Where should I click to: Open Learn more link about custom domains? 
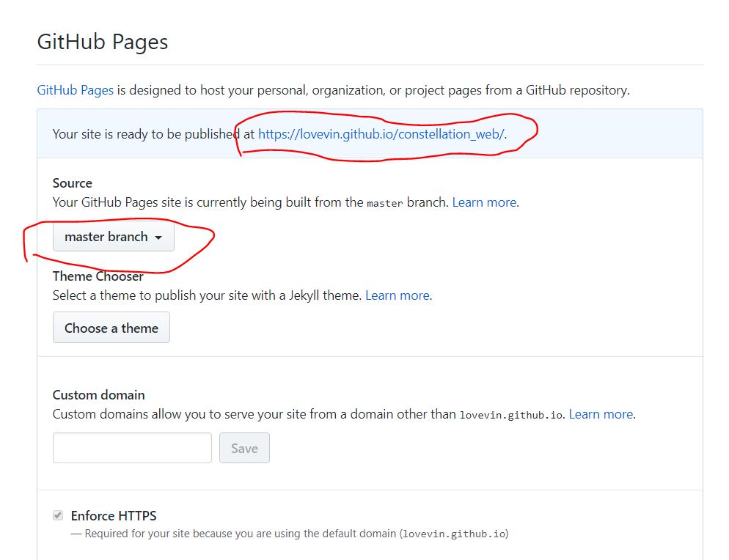click(601, 414)
